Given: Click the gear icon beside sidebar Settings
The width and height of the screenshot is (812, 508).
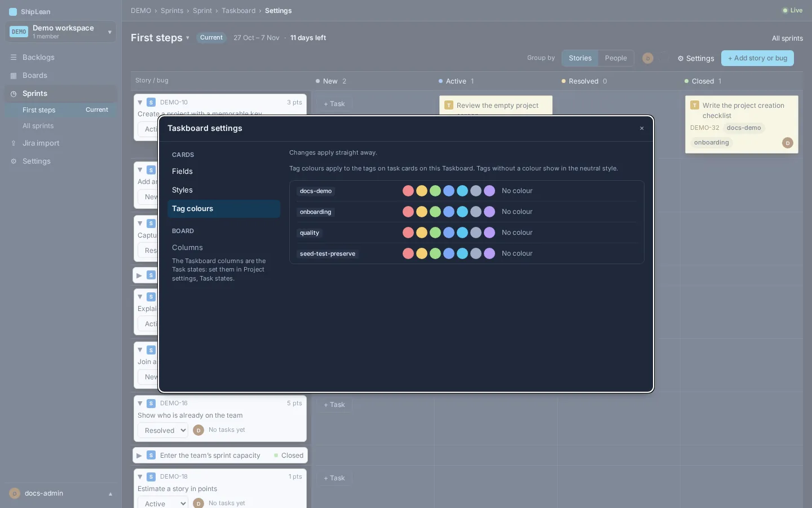Looking at the screenshot, I should [14, 161].
